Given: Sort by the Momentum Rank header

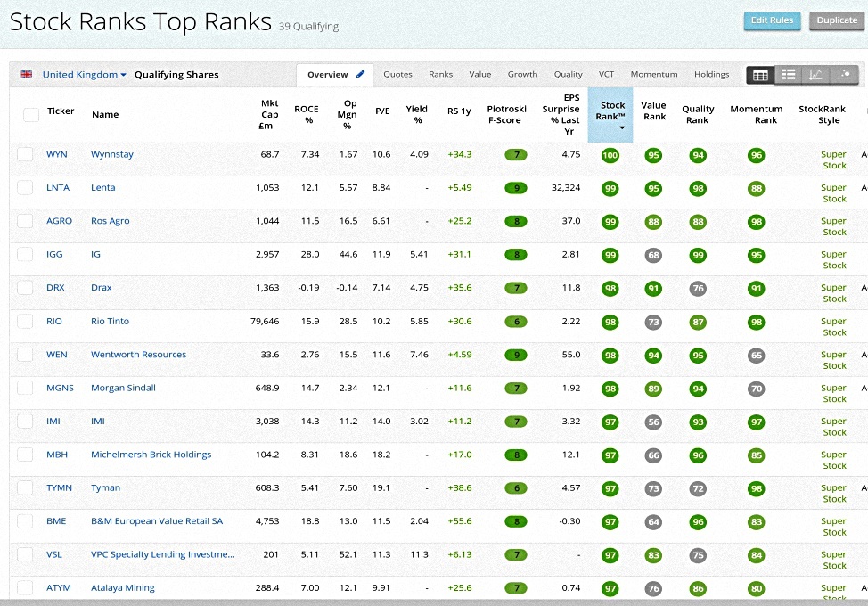Looking at the screenshot, I should click(757, 115).
